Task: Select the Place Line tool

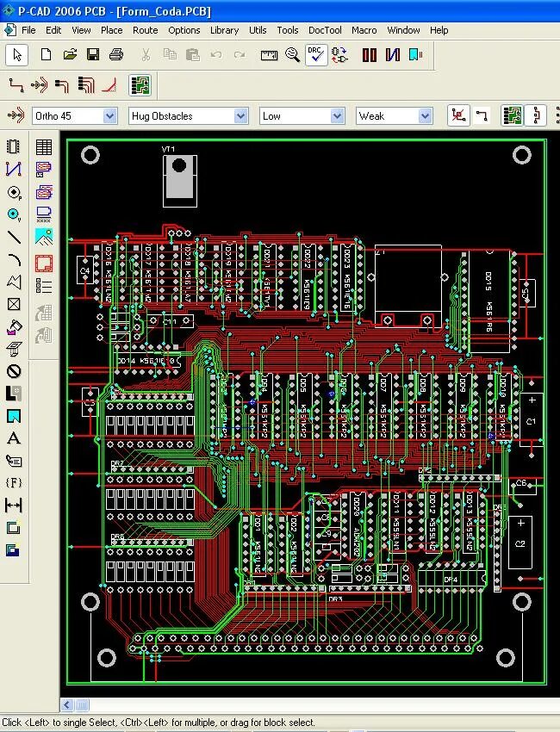Action: coord(14,237)
